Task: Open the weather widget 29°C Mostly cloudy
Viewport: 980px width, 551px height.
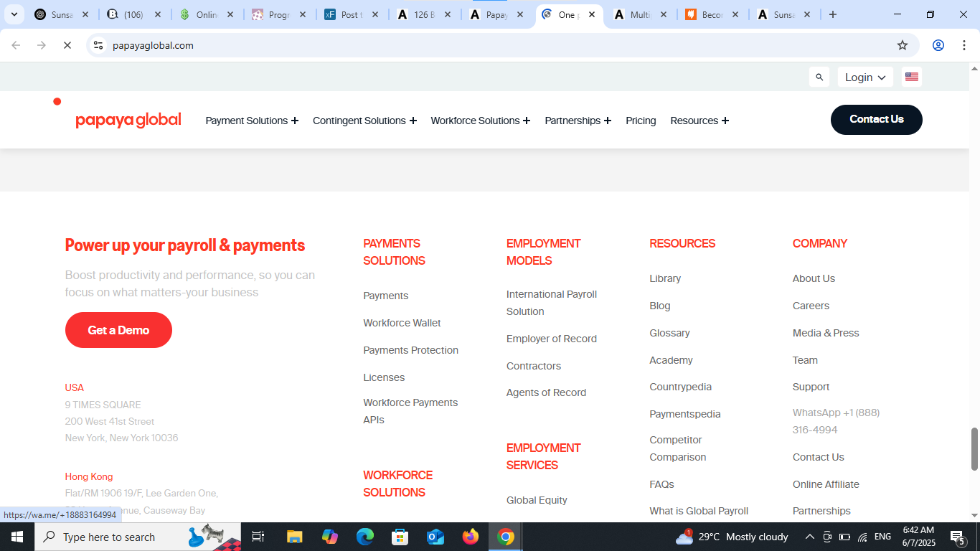Action: pos(732,537)
